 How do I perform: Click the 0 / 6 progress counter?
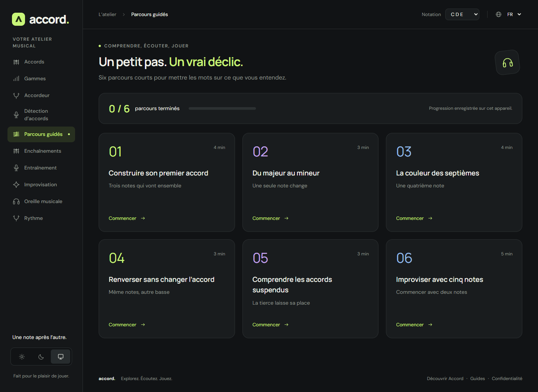tap(119, 109)
